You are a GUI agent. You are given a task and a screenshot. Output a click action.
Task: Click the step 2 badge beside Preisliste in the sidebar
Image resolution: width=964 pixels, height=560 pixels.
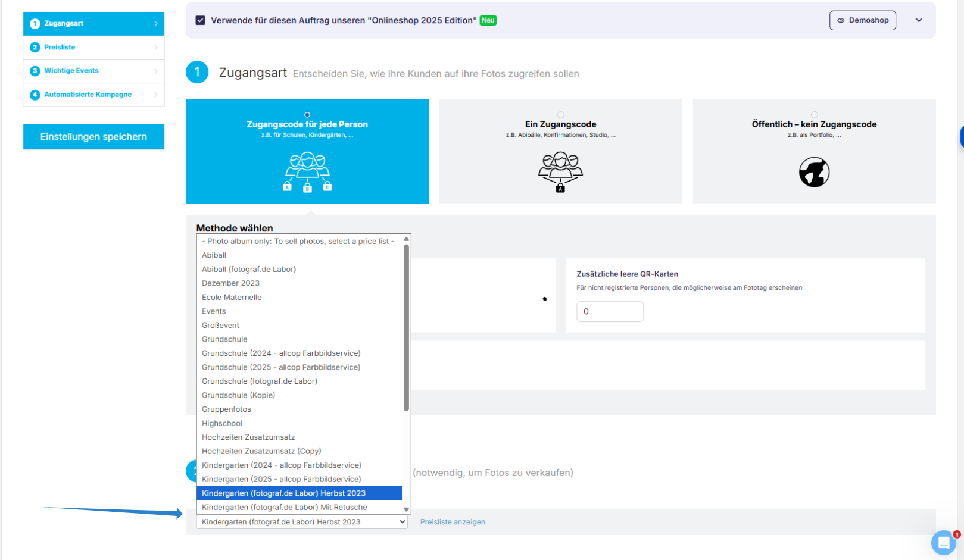click(x=35, y=47)
